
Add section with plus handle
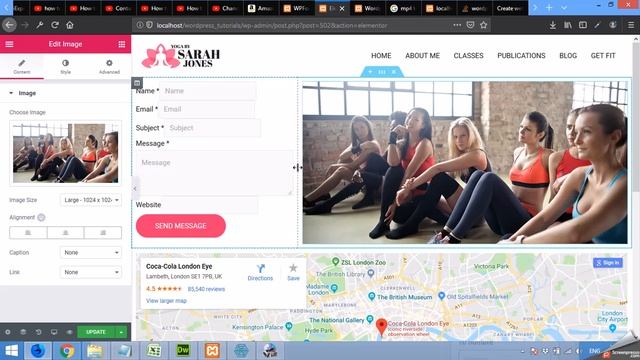coord(370,72)
